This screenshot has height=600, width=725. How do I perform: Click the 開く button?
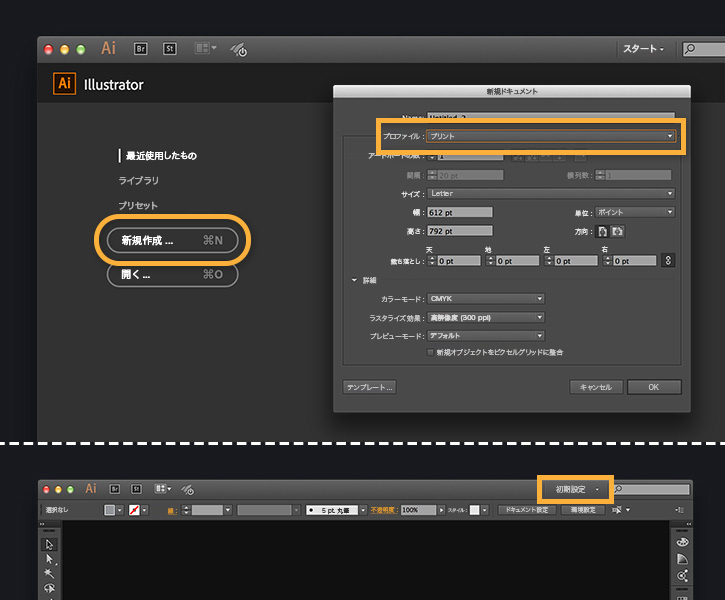click(172, 275)
